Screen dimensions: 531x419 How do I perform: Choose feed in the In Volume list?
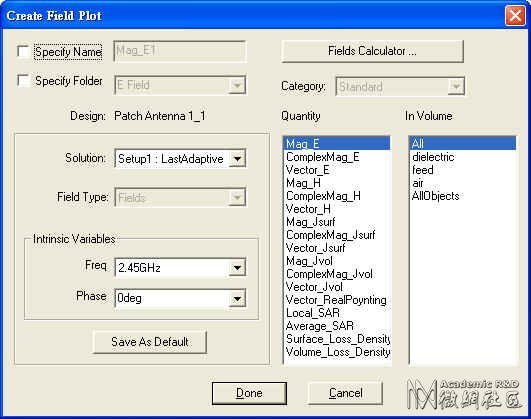[423, 170]
